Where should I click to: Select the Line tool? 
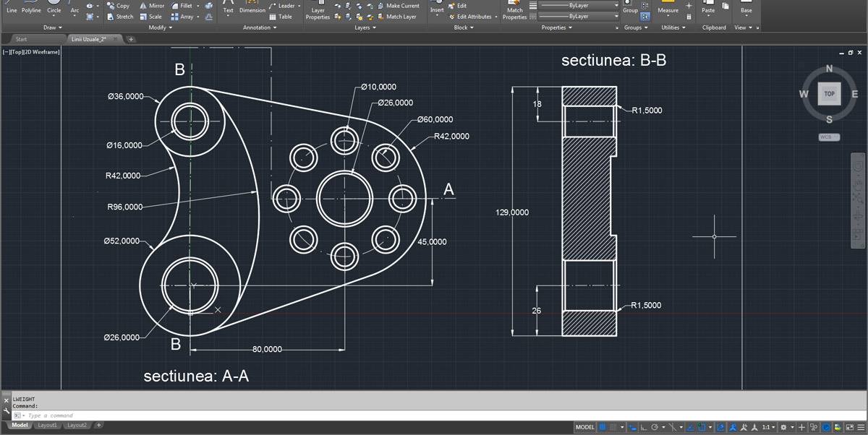[12, 7]
